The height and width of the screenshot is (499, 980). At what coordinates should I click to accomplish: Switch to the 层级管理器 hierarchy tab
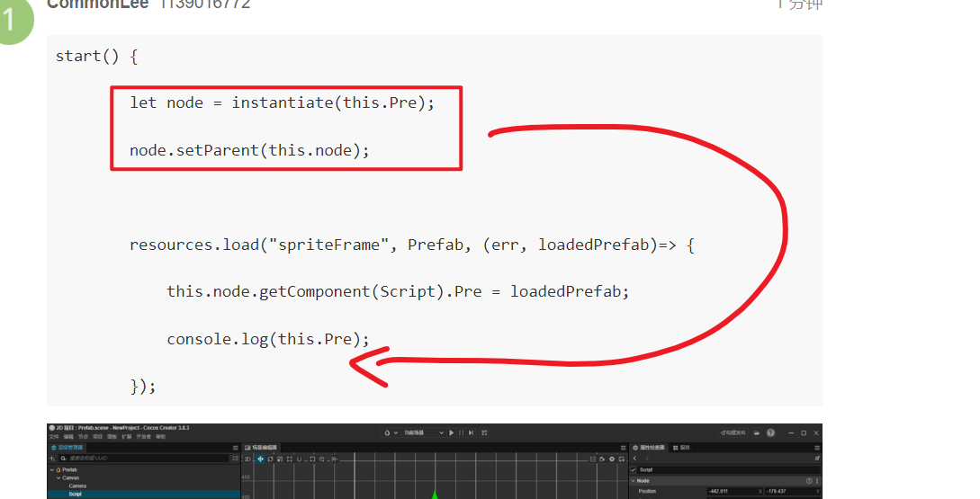tap(68, 448)
